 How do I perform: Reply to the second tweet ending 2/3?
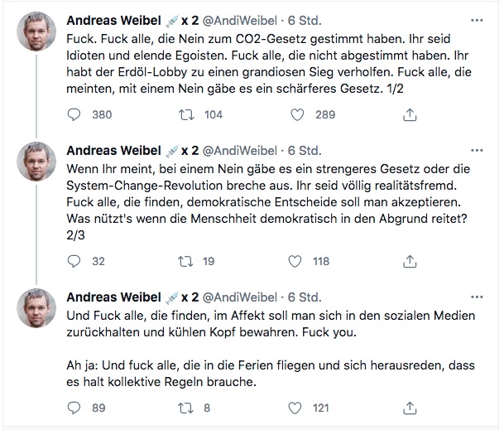[x=74, y=262]
